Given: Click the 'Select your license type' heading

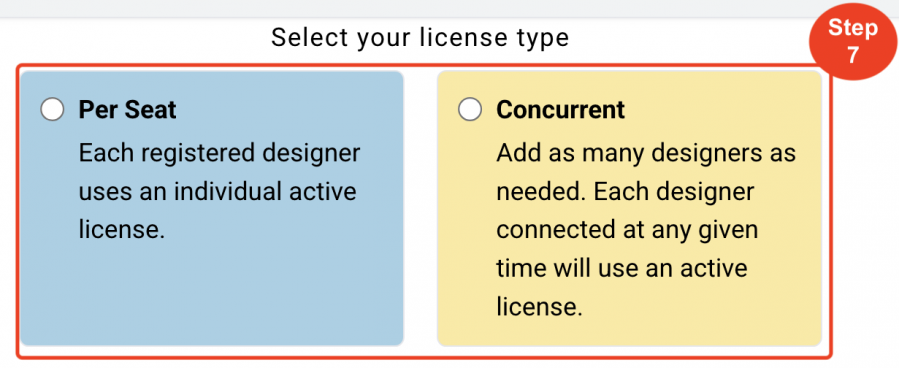Looking at the screenshot, I should tap(420, 38).
